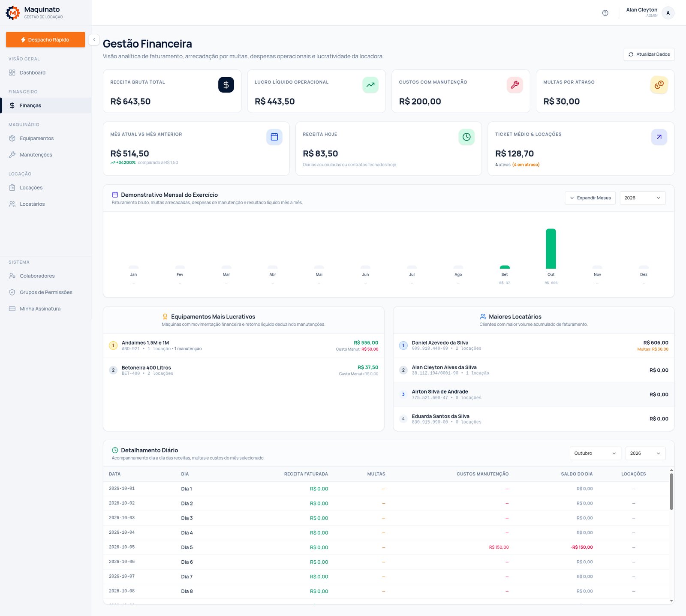
Task: Click the calendar icon beside Demonstrativo Mensal
Action: (x=115, y=195)
